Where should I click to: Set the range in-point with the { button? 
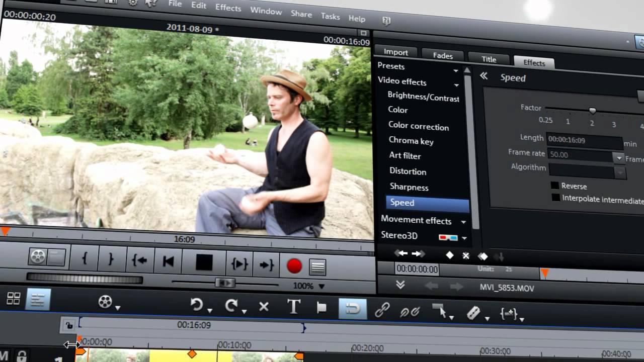[85, 258]
